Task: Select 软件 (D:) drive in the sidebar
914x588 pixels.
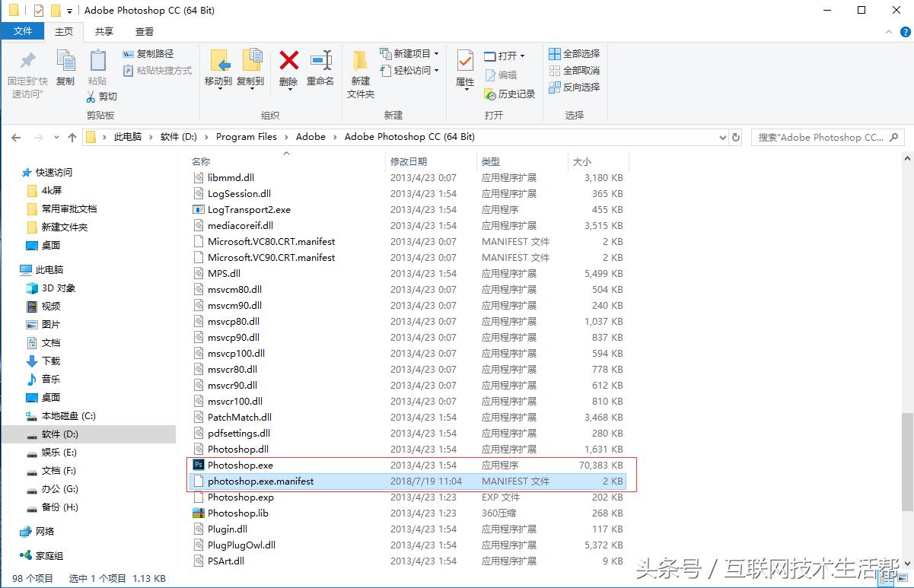Action: (x=60, y=434)
